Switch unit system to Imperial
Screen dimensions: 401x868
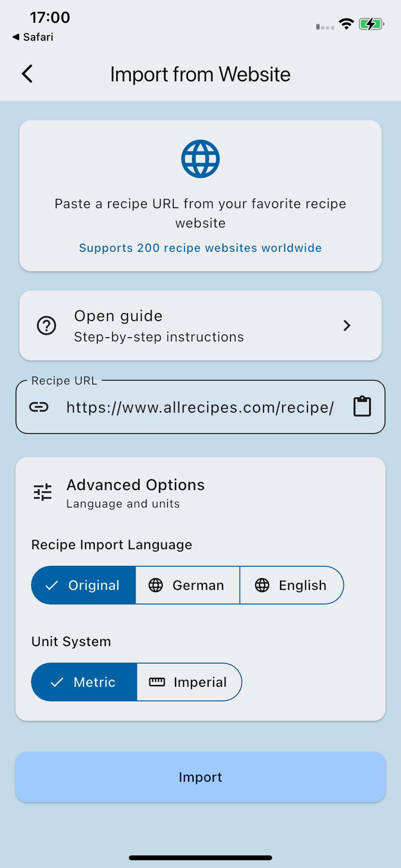click(x=189, y=682)
